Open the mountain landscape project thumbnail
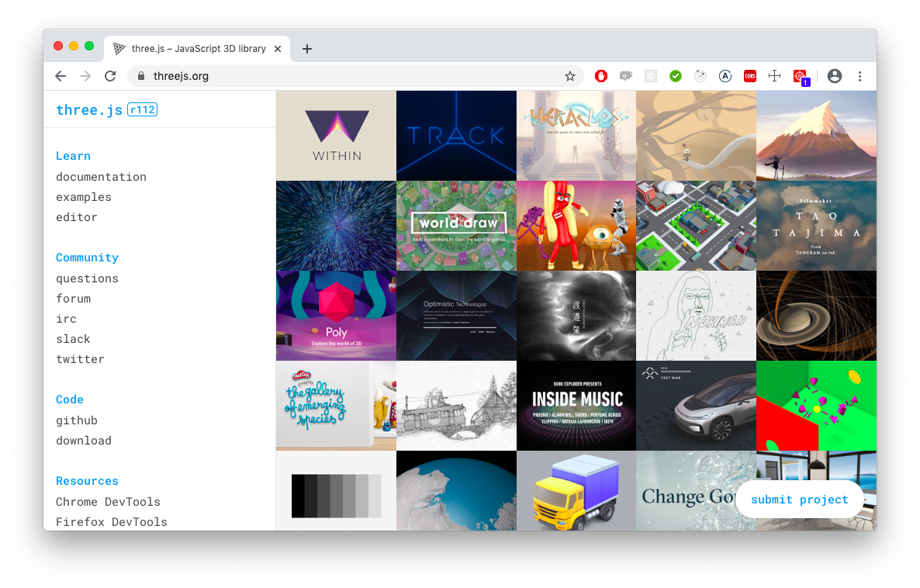Viewport: 920px width, 588px height. coord(816,136)
